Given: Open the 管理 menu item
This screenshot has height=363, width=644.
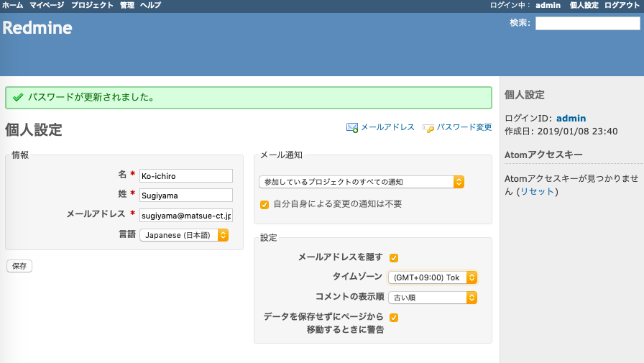Looking at the screenshot, I should point(127,5).
